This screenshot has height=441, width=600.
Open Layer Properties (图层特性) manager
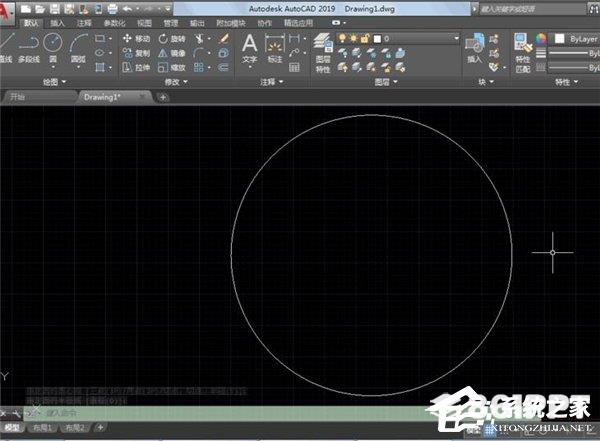click(x=323, y=53)
